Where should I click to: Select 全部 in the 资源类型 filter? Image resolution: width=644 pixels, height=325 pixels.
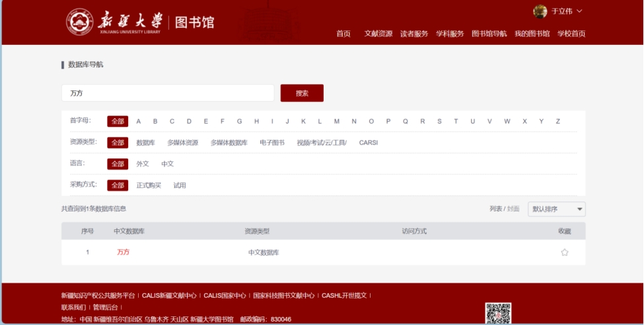click(118, 143)
